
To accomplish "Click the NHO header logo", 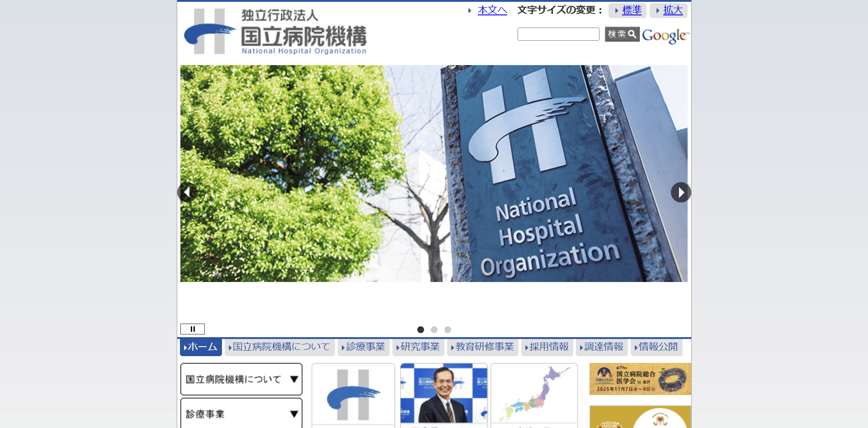I will tap(276, 32).
